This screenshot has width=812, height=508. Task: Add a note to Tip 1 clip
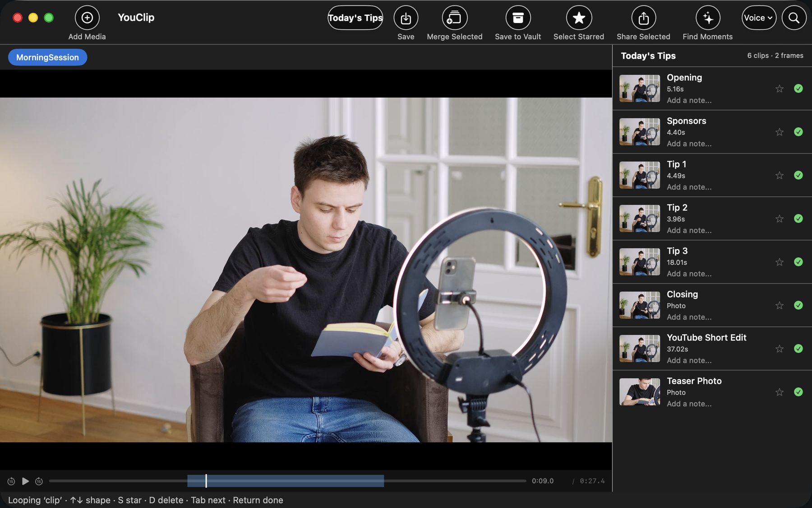(689, 187)
